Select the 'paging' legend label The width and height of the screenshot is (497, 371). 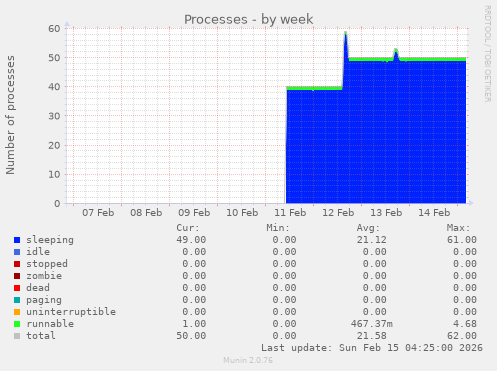44,300
